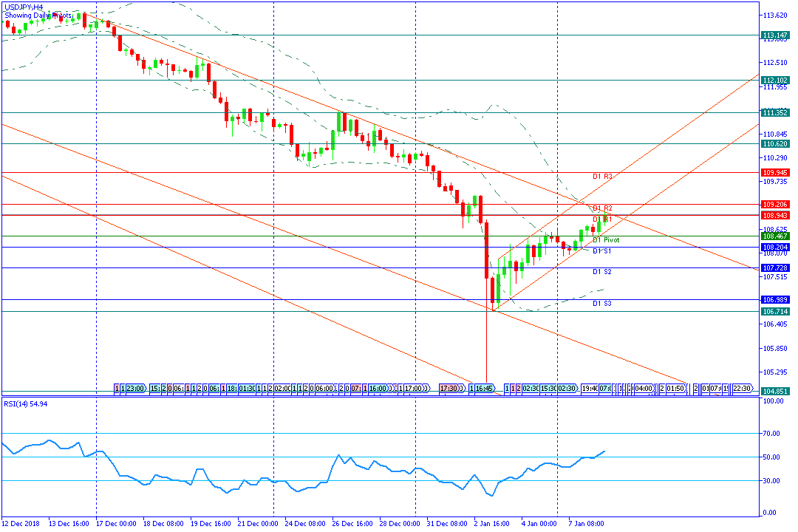The width and height of the screenshot is (798, 532).
Task: Click the RSI 70.00 scale value
Action: tap(771, 434)
